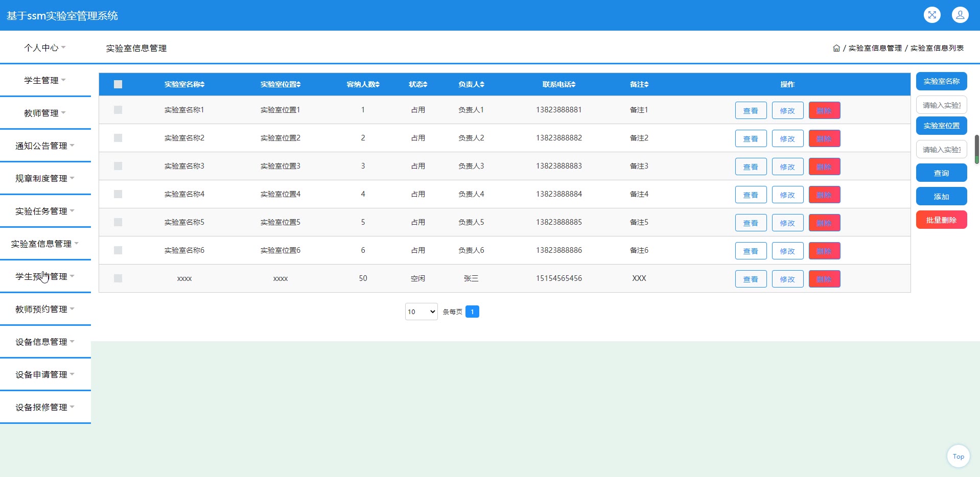Sort by 联系电话 column header
Screen dimensions: 980x477
click(558, 84)
